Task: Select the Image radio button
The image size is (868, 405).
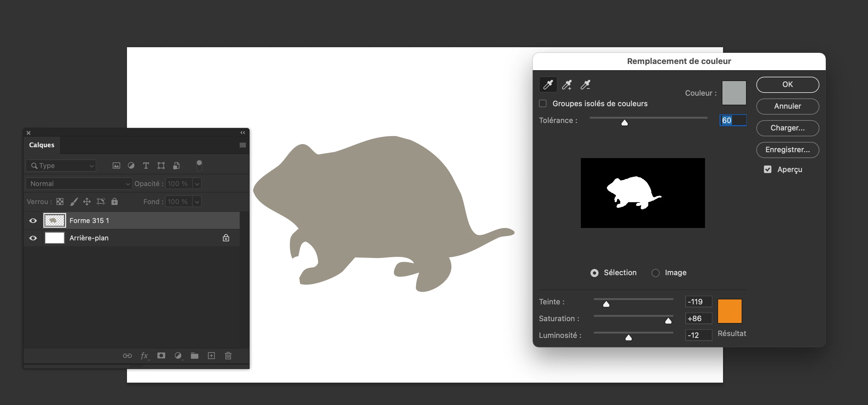Action: tap(655, 273)
